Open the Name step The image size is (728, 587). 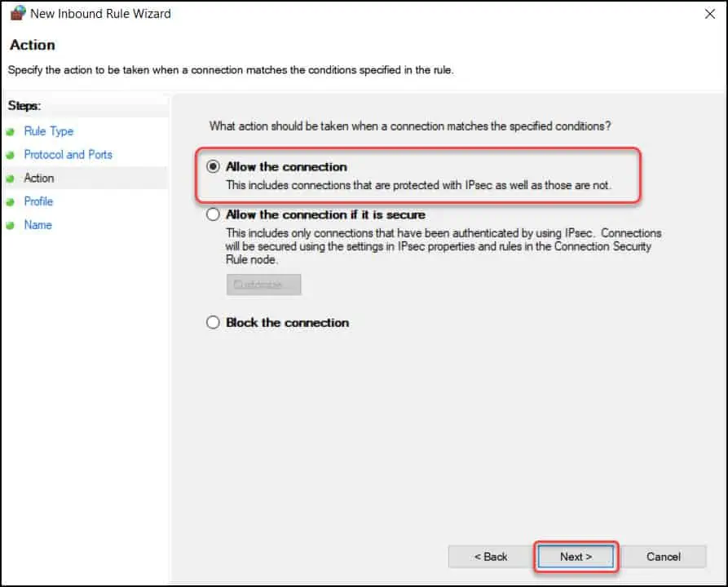(x=38, y=225)
